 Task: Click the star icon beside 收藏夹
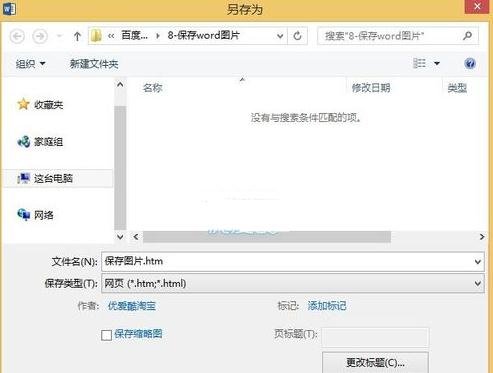coord(23,104)
